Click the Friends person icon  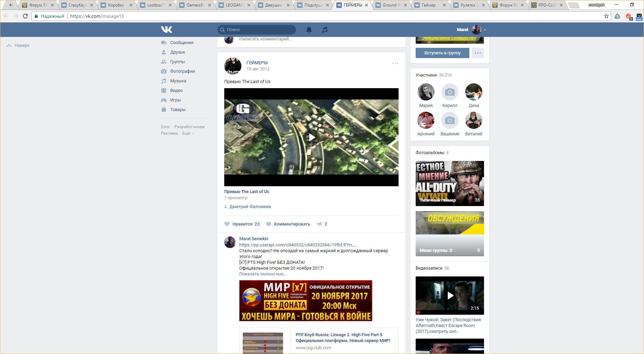[x=164, y=52]
